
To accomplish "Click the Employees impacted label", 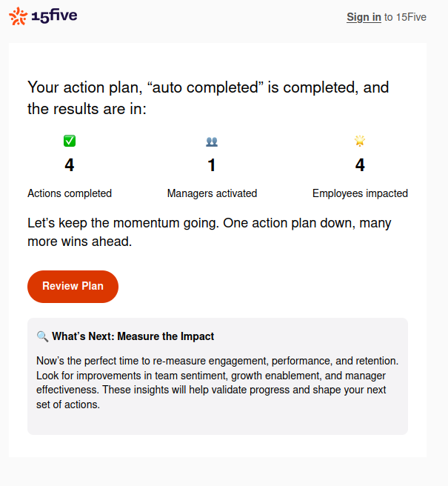I will (x=360, y=193).
